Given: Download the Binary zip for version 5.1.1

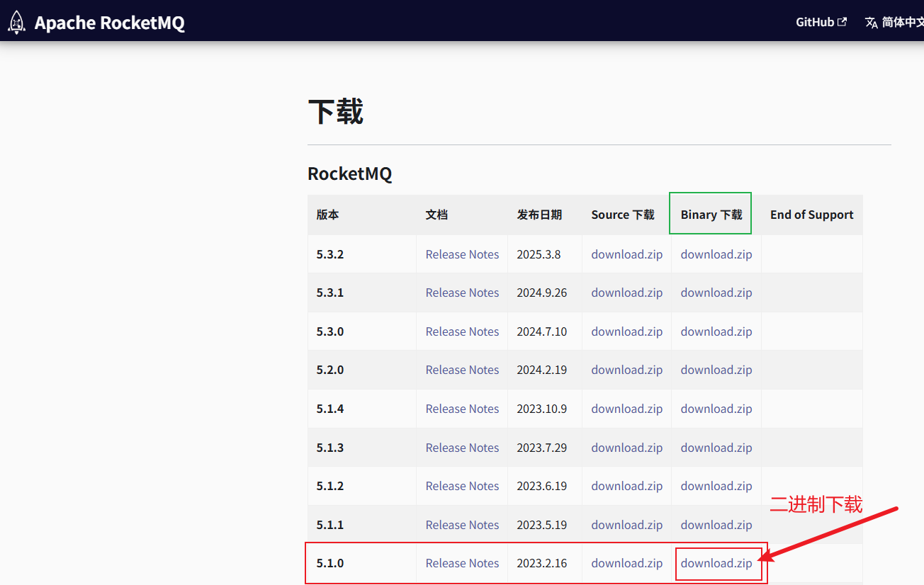Looking at the screenshot, I should point(716,524).
